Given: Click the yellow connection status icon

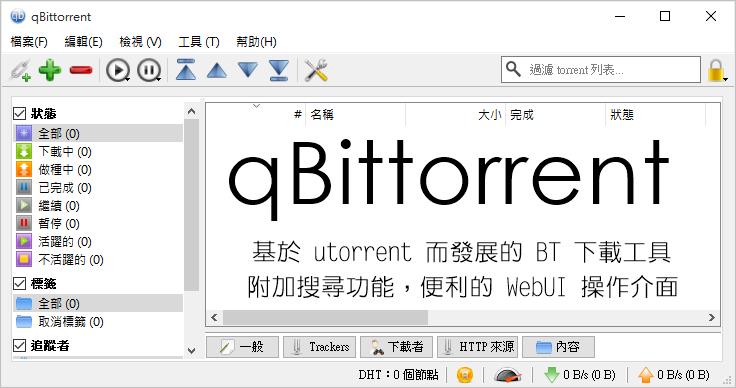Looking at the screenshot, I should click(x=465, y=375).
